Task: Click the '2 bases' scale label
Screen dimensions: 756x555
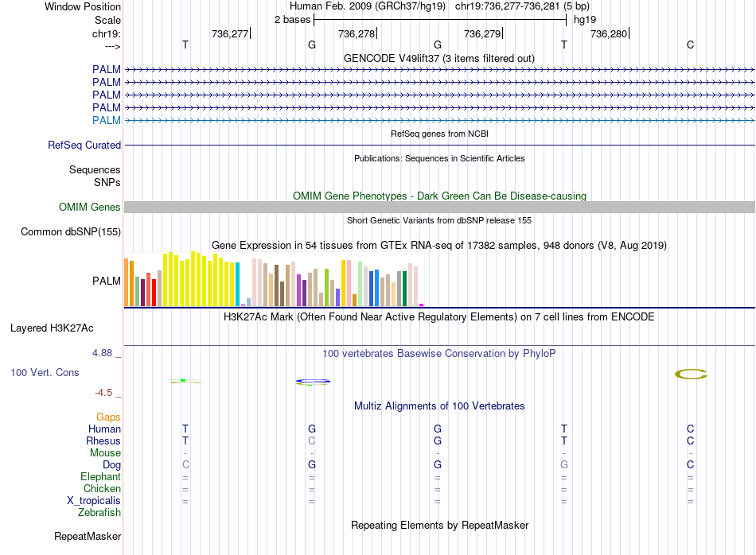Action: [x=293, y=20]
